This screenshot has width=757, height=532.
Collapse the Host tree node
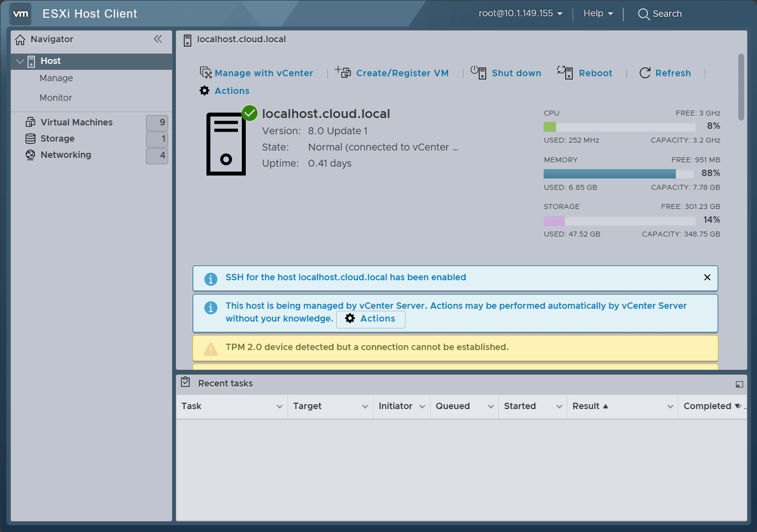point(20,61)
